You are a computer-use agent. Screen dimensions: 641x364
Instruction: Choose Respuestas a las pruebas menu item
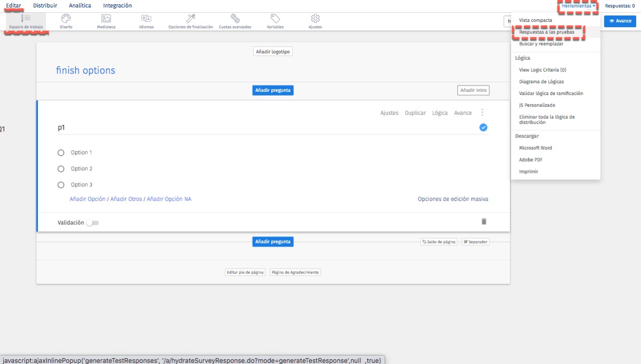(546, 32)
